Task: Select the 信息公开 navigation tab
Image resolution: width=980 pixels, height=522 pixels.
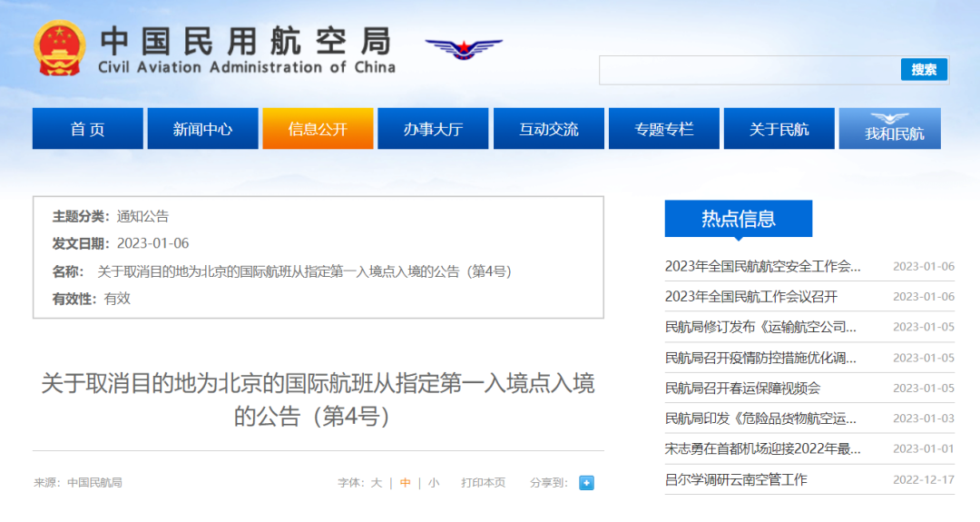Action: [318, 129]
